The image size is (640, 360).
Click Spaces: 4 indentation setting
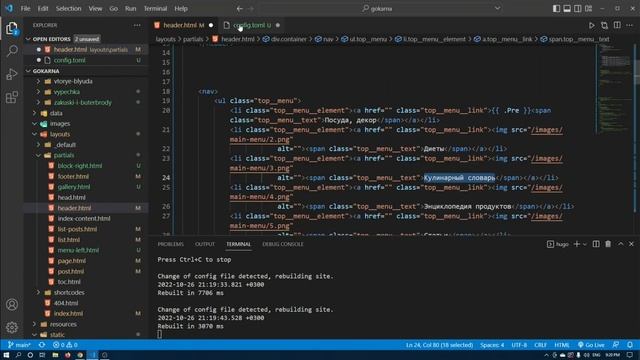(492, 345)
